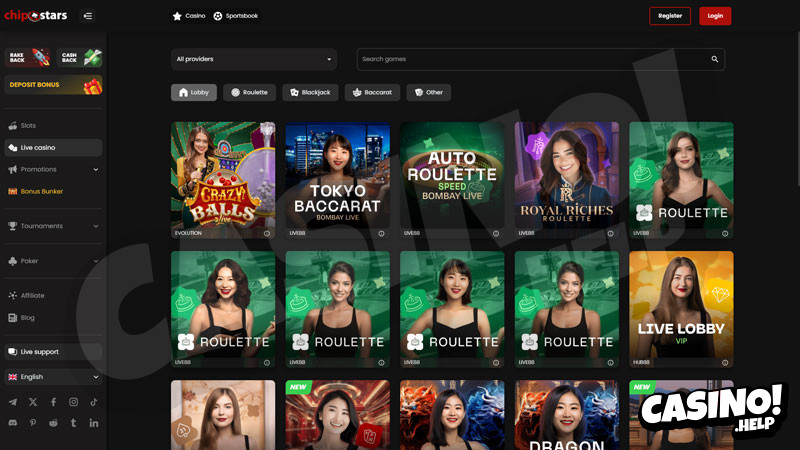Open the Instagram social icon
The width and height of the screenshot is (800, 450).
point(73,402)
